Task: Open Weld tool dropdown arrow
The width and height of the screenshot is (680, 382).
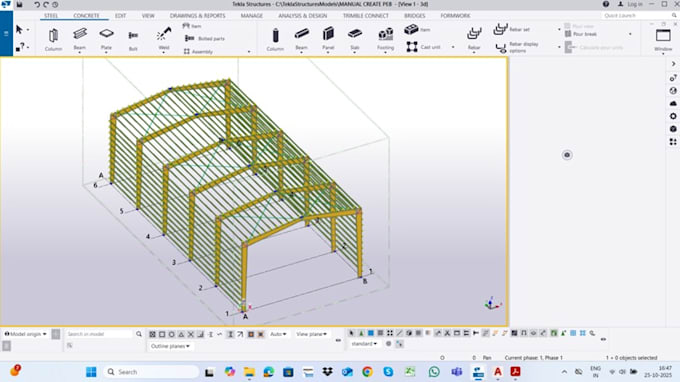Action: (163, 52)
